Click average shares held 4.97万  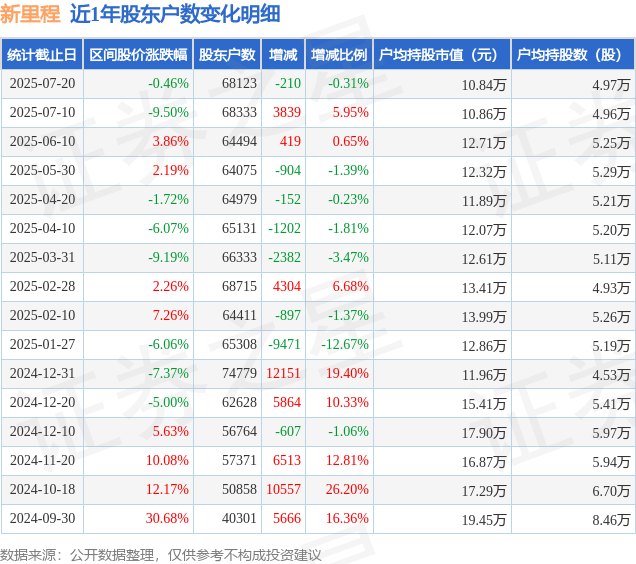[x=611, y=85]
